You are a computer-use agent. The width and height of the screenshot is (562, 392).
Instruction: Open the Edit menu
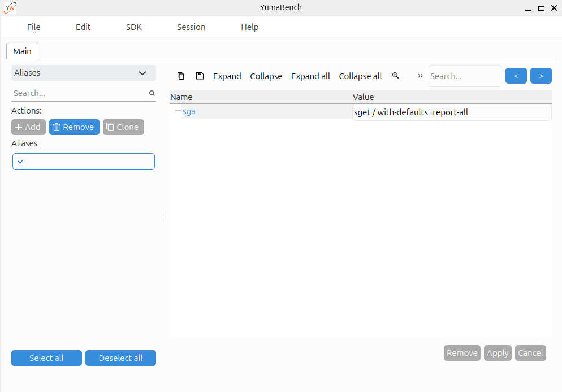(x=83, y=27)
